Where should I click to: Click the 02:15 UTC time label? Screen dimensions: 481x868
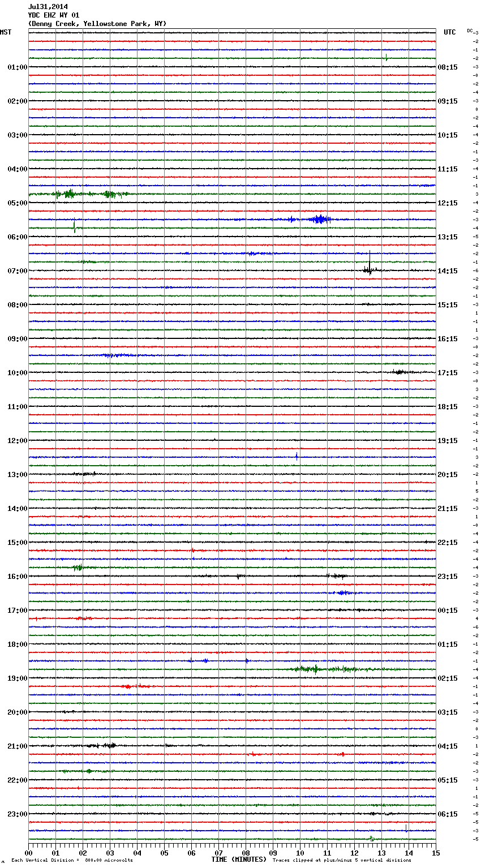pos(448,678)
